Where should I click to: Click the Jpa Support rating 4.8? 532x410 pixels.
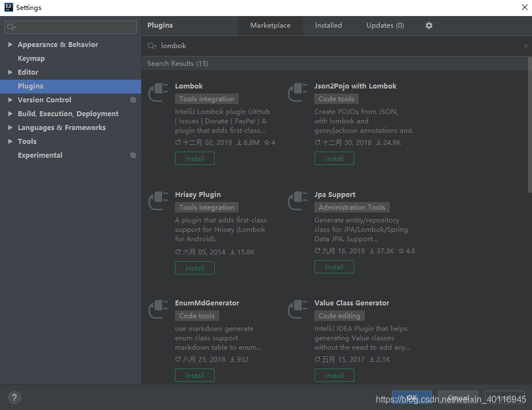tap(407, 251)
